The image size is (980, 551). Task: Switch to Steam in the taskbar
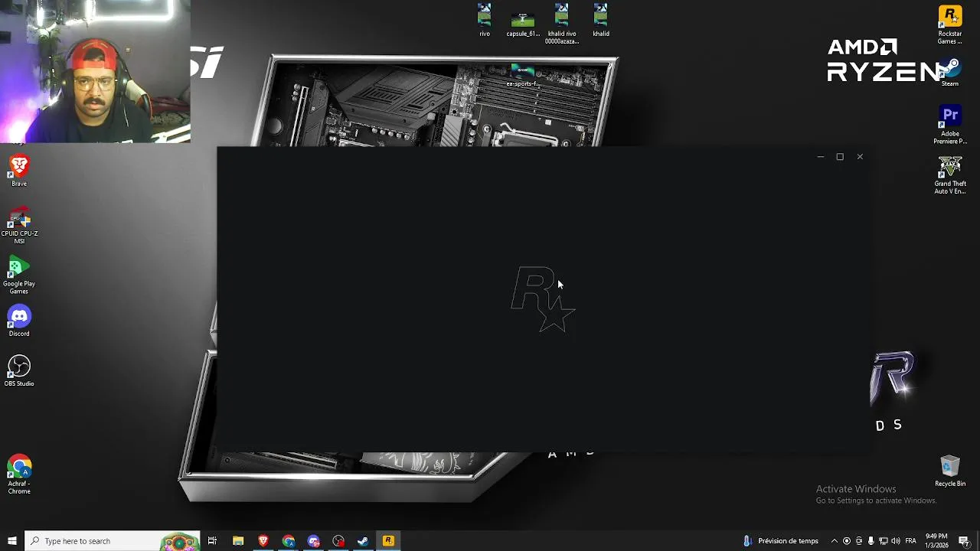point(363,541)
